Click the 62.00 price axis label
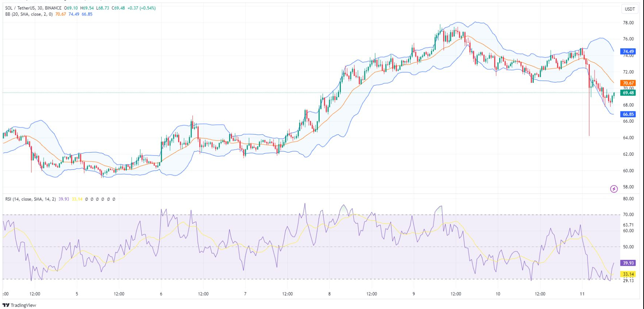The width and height of the screenshot is (644, 309). tap(628, 154)
